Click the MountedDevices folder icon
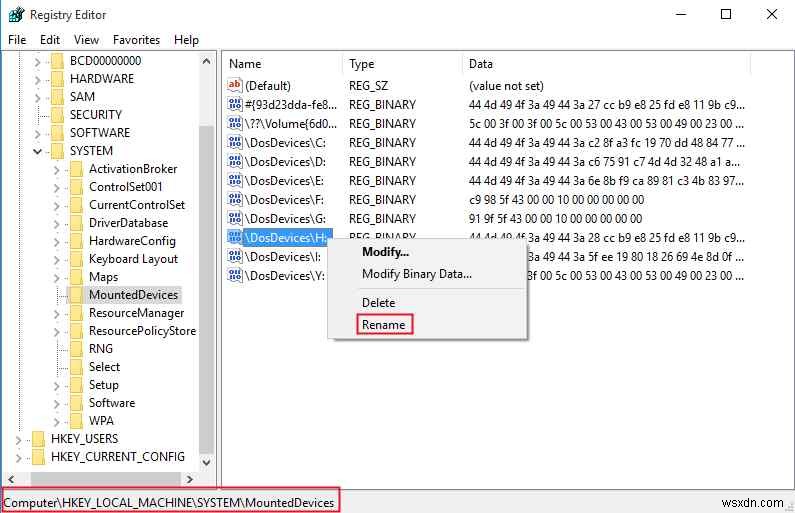The height and width of the screenshot is (513, 795). point(76,295)
